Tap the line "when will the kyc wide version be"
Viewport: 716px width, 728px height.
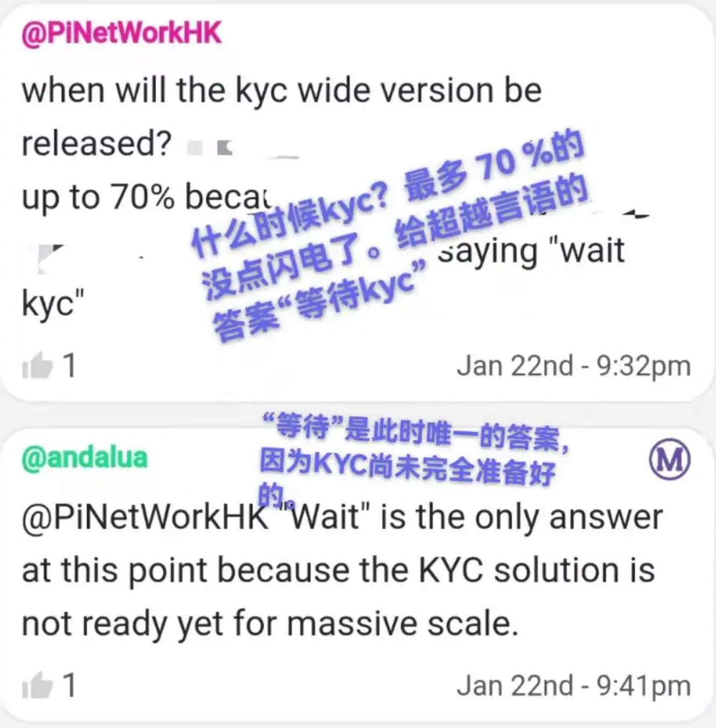pos(282,90)
